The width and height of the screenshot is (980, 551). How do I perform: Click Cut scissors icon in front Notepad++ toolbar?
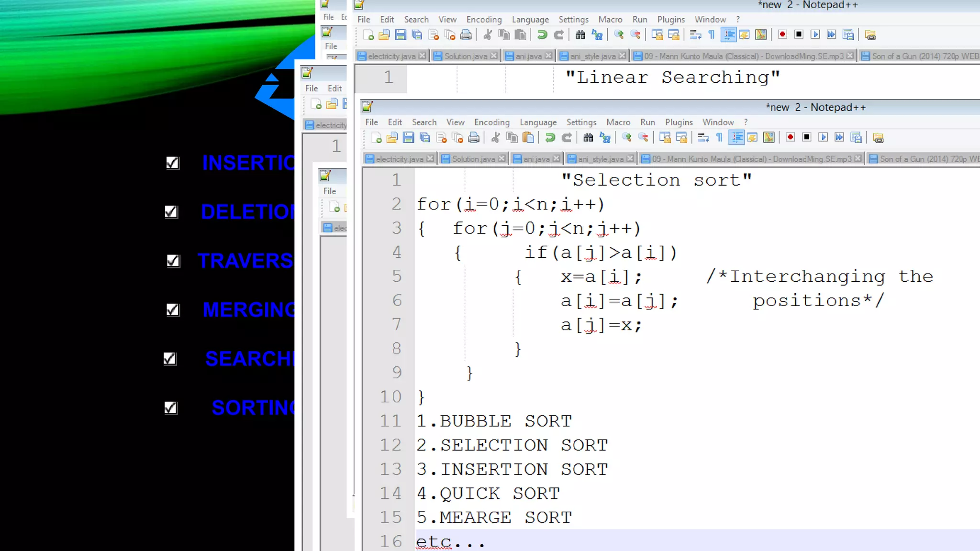tap(496, 138)
